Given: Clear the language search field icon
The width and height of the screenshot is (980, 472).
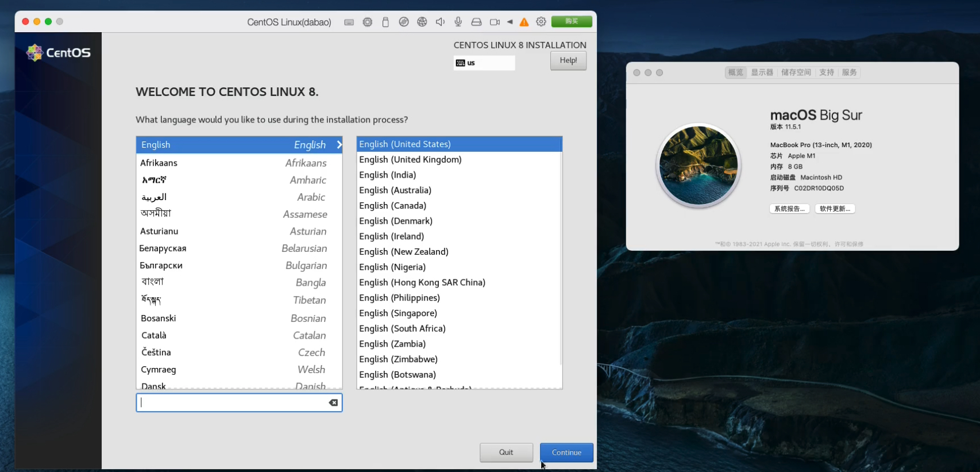Looking at the screenshot, I should [x=333, y=402].
